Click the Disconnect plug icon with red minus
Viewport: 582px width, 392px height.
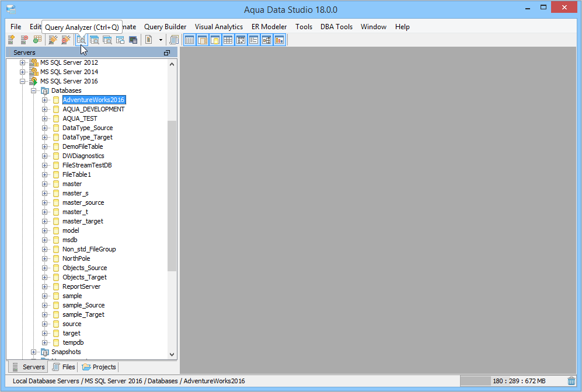[x=66, y=40]
